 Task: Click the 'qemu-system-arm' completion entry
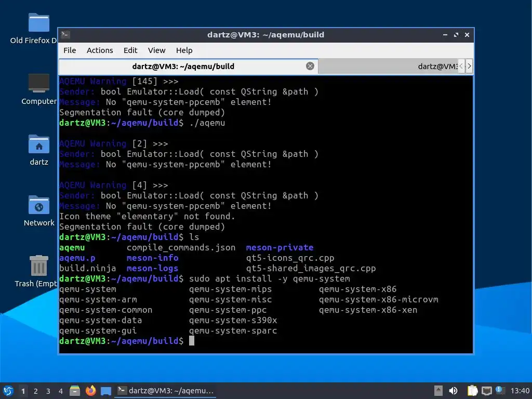[x=98, y=300]
